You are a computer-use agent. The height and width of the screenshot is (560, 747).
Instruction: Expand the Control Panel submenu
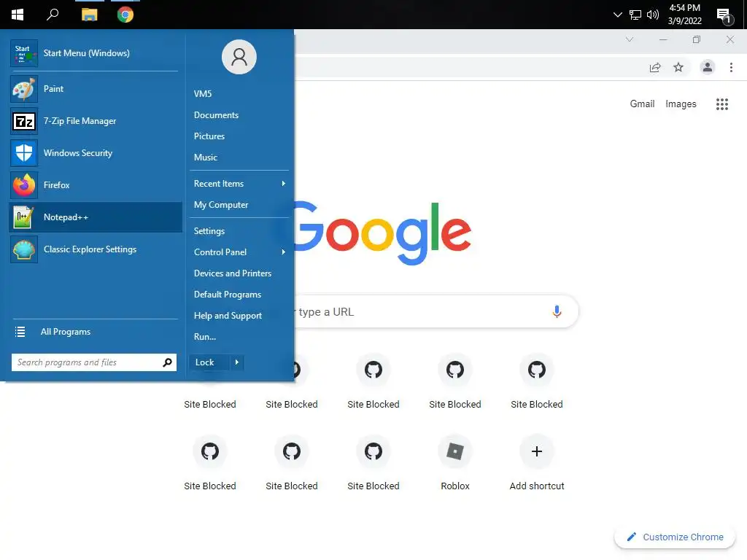[239, 252]
